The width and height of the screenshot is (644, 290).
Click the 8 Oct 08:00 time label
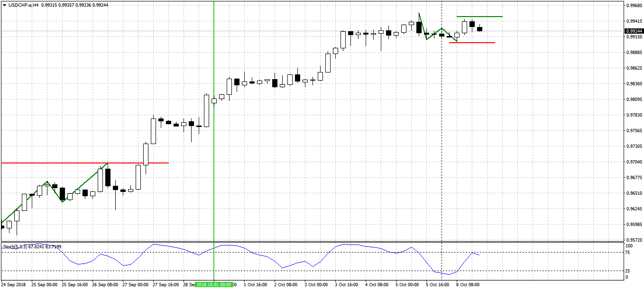(468, 284)
